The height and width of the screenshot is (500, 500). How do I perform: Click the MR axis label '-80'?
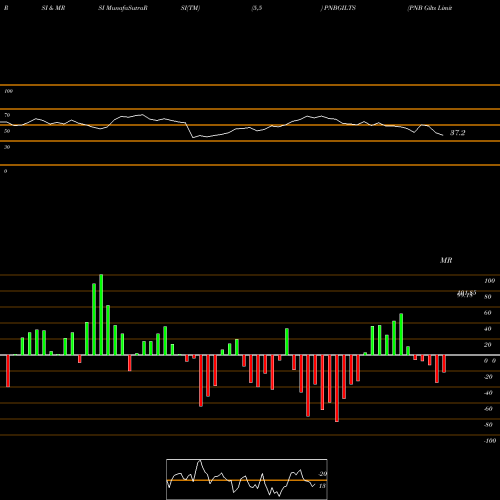click(x=488, y=425)
